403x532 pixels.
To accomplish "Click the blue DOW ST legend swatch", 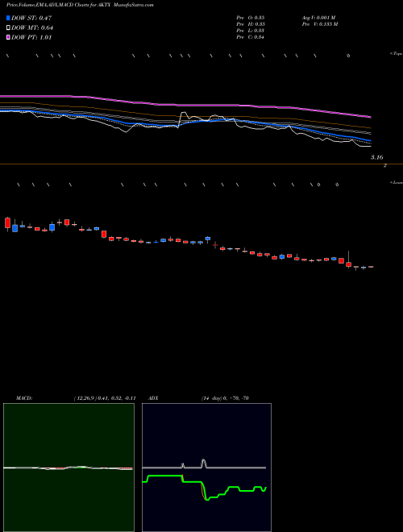I will [9, 18].
